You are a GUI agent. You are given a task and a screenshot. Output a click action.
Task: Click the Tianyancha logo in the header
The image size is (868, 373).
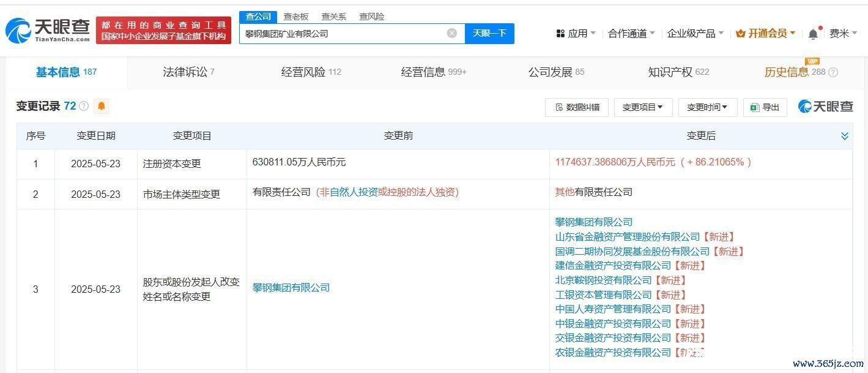(48, 30)
